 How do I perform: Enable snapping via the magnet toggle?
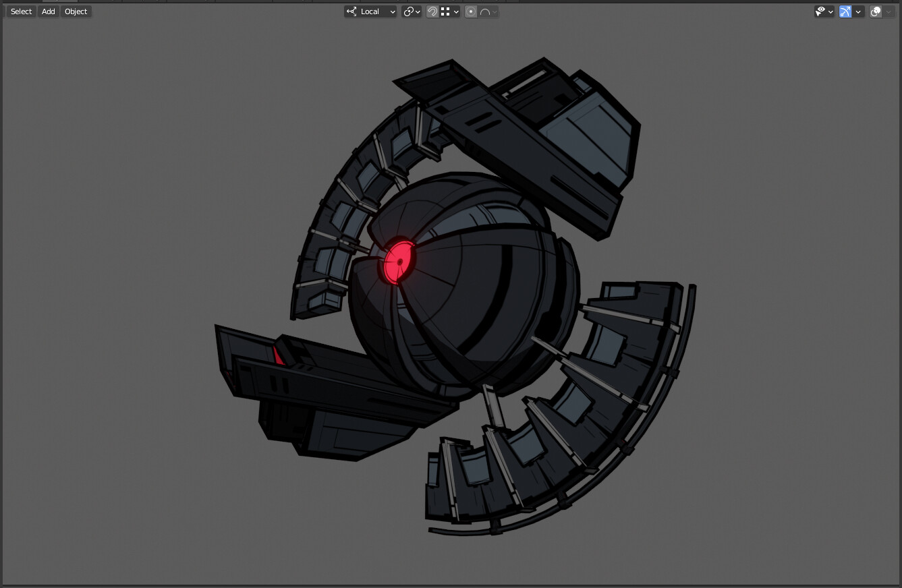(x=432, y=11)
